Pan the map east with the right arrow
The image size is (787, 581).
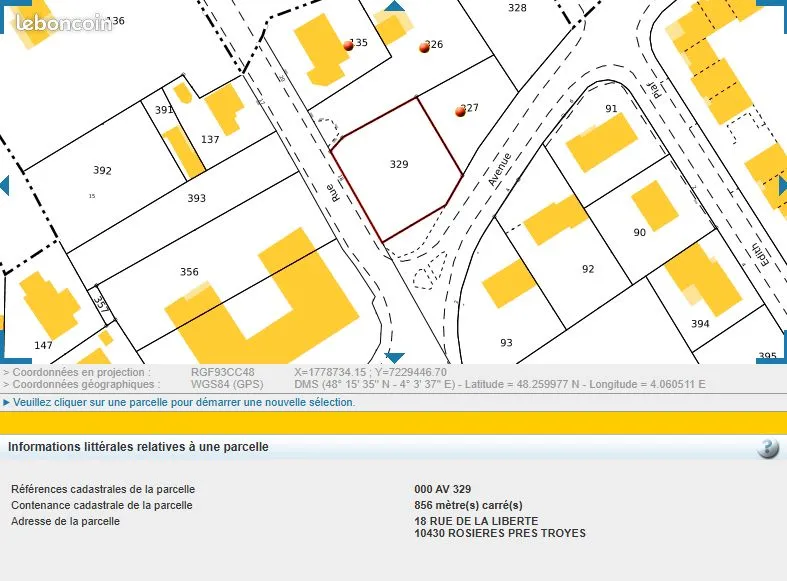[782, 186]
